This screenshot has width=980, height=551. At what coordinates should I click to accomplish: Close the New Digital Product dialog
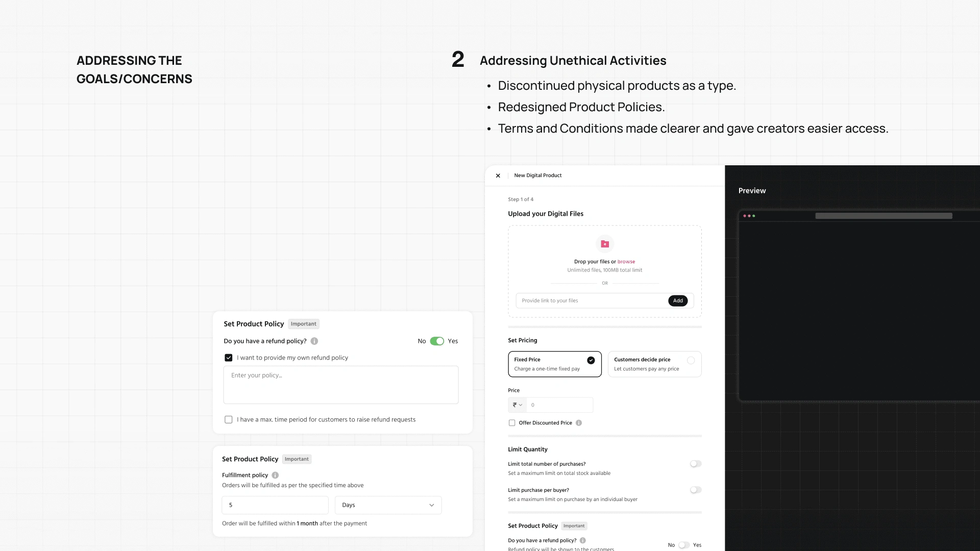[x=498, y=176]
